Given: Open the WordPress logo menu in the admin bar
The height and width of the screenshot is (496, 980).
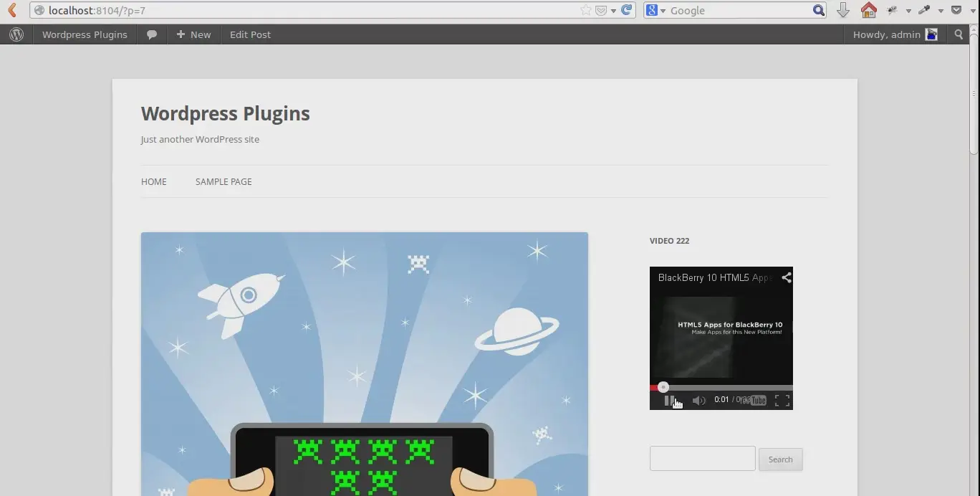Looking at the screenshot, I should 16,34.
